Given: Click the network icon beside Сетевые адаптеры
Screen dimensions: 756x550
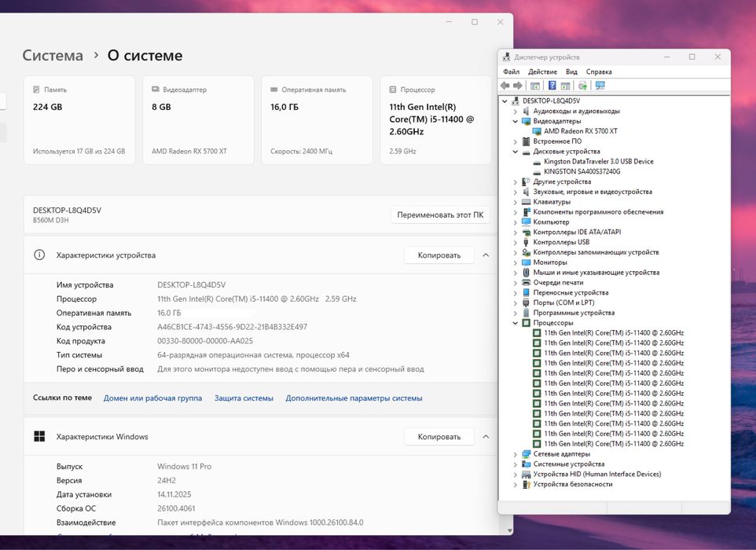Looking at the screenshot, I should pos(526,454).
